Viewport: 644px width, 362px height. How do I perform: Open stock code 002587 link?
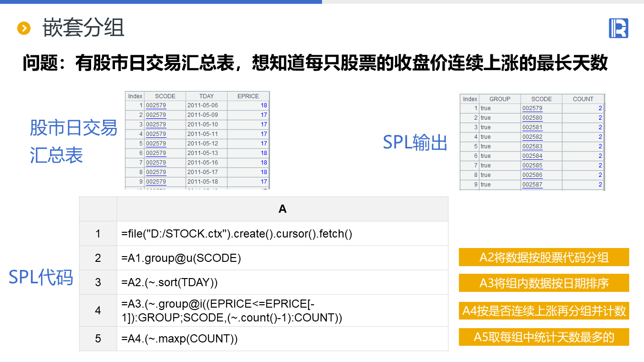532,185
